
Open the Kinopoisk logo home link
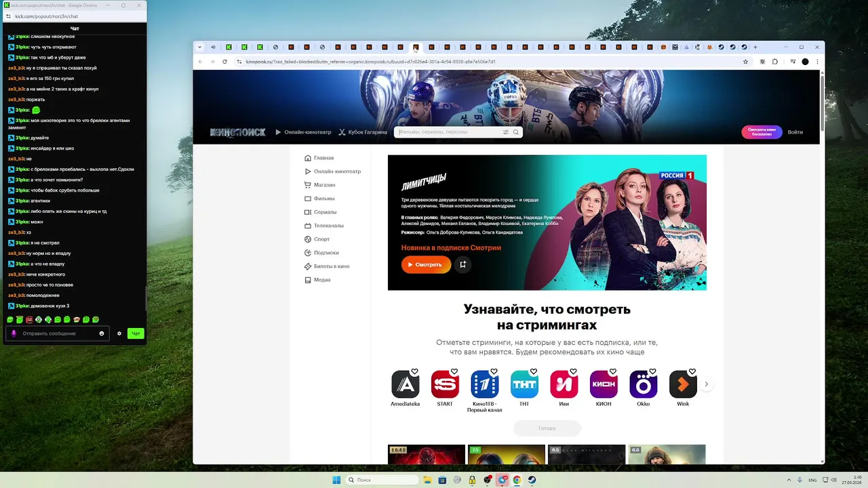click(237, 132)
